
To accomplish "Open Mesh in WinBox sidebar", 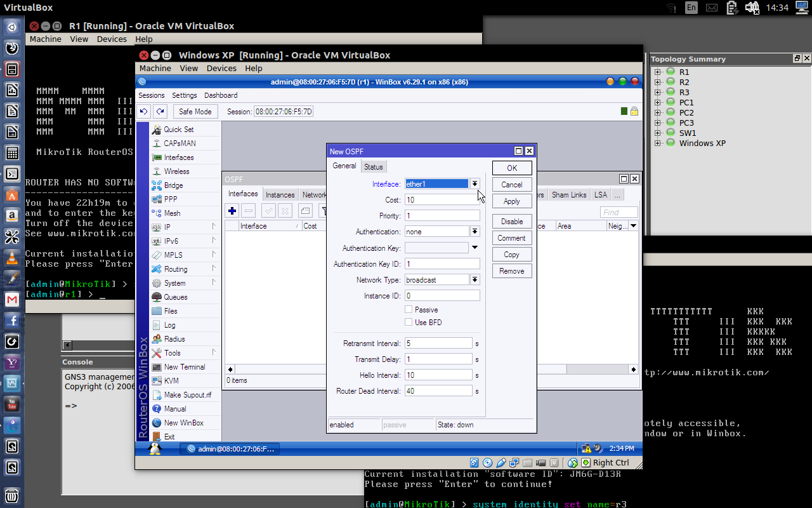I will tap(172, 213).
